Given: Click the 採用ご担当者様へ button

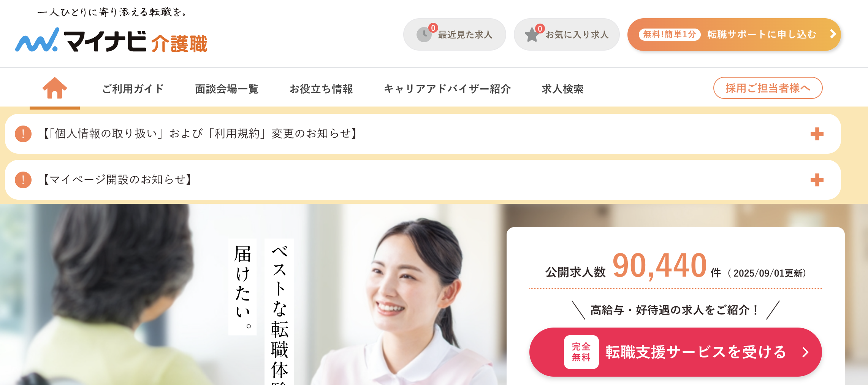Looking at the screenshot, I should (x=768, y=88).
